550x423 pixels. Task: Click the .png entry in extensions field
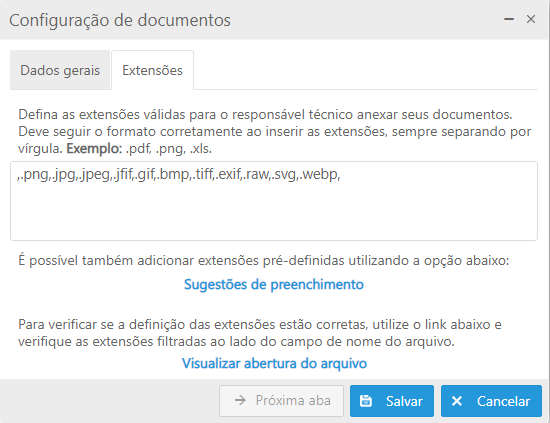pyautogui.click(x=34, y=174)
